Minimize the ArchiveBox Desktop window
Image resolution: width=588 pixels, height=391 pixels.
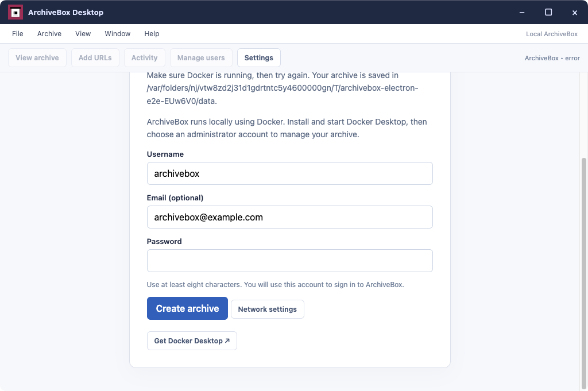pos(522,13)
